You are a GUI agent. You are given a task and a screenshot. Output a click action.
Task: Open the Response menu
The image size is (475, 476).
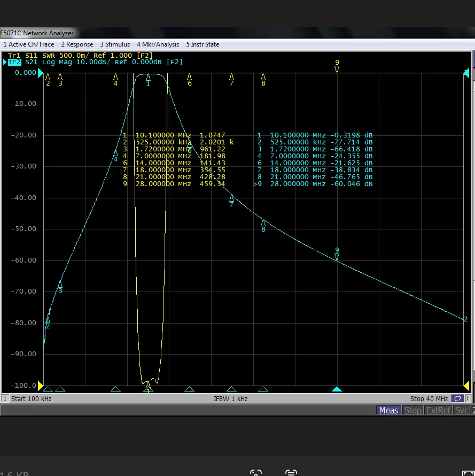77,44
